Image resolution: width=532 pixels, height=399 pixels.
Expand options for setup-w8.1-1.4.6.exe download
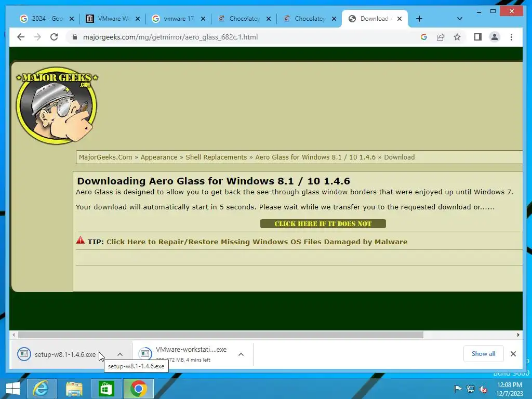(x=120, y=354)
